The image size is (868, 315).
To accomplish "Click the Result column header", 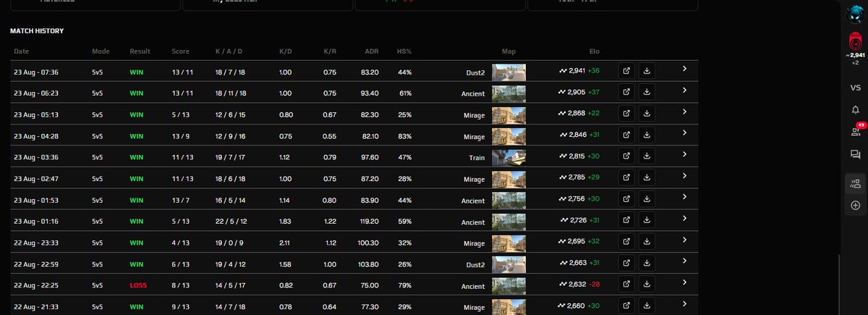I will pos(140,51).
